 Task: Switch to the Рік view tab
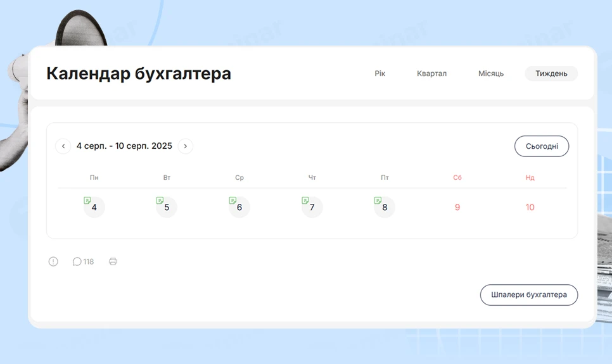(x=379, y=73)
